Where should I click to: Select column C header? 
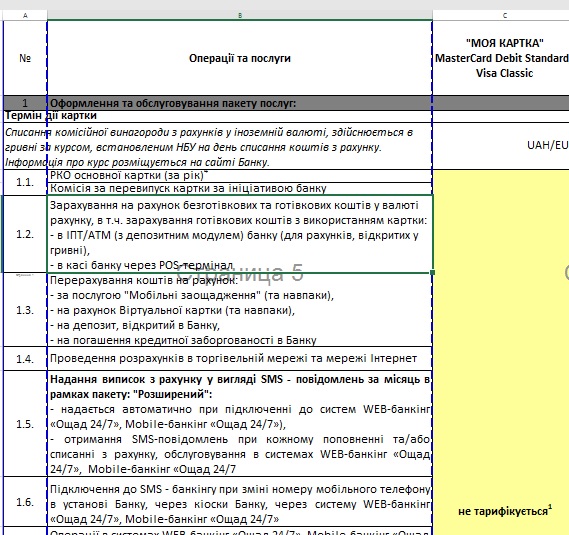(x=501, y=15)
